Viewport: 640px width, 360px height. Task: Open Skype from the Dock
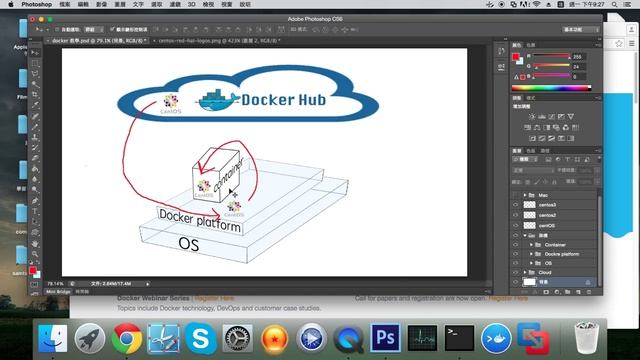pos(200,338)
